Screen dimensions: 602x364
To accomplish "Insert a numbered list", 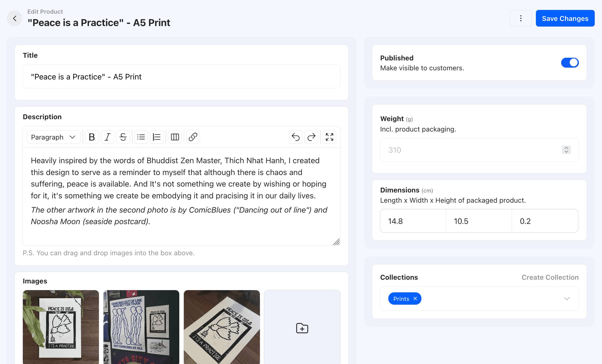I will [157, 137].
